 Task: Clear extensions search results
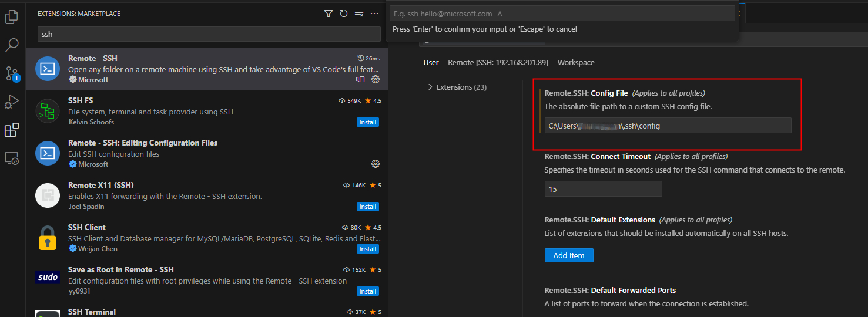click(359, 14)
